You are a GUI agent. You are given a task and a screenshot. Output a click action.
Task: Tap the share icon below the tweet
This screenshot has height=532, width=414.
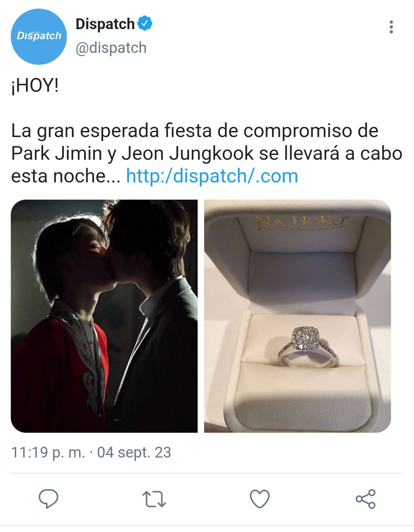click(365, 499)
